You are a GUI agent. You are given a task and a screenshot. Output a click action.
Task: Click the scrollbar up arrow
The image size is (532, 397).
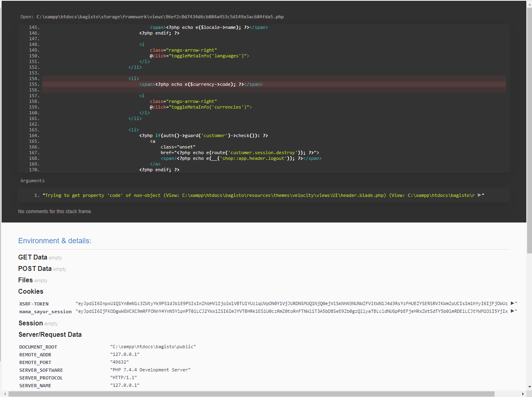click(x=529, y=4)
